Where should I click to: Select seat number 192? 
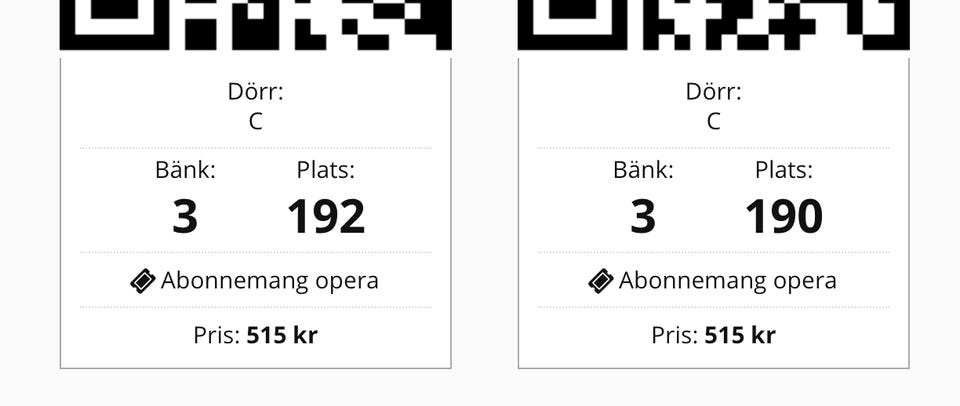(x=326, y=216)
